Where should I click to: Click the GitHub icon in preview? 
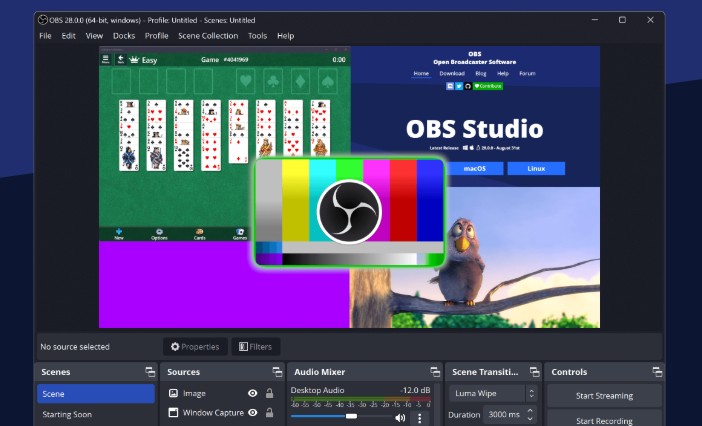pos(468,86)
